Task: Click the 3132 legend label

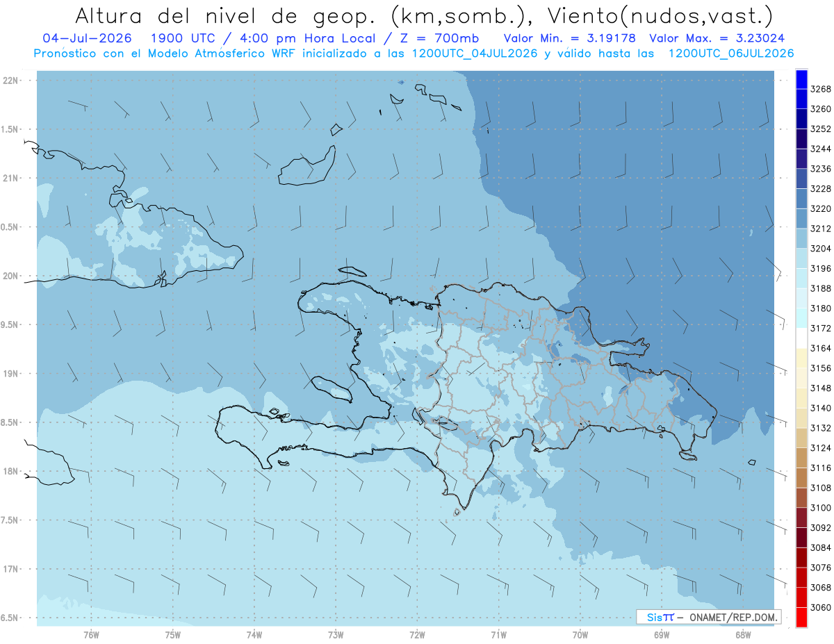Action: [821, 428]
